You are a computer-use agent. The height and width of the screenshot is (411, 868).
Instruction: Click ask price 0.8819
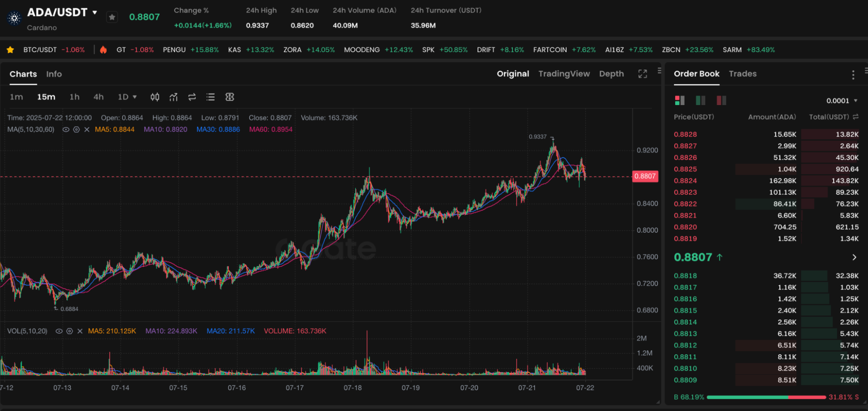pyautogui.click(x=685, y=239)
